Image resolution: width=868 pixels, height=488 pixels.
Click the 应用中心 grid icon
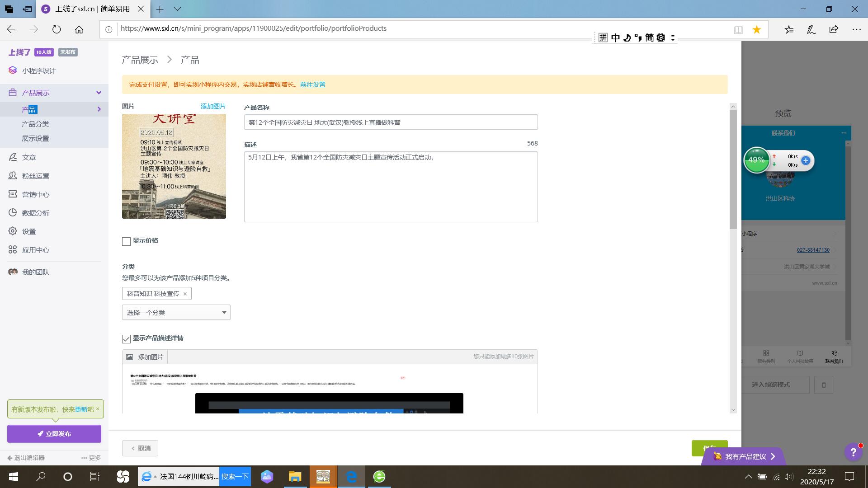(x=13, y=249)
